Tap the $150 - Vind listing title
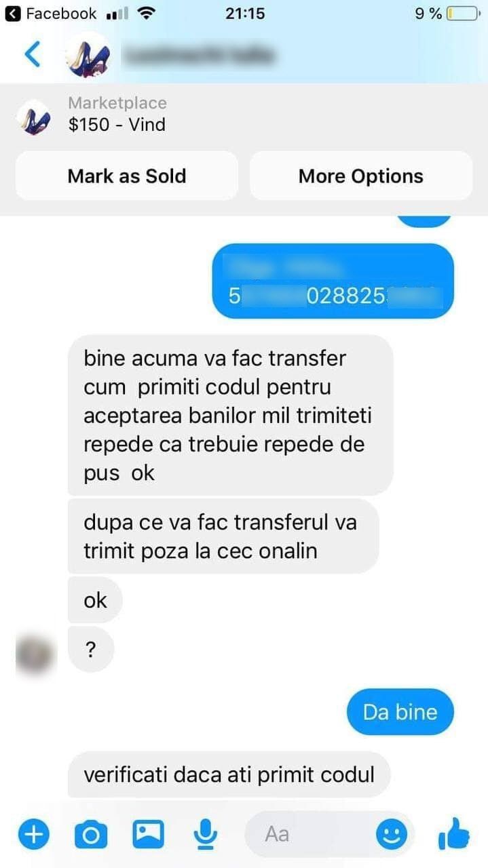 pos(117,125)
